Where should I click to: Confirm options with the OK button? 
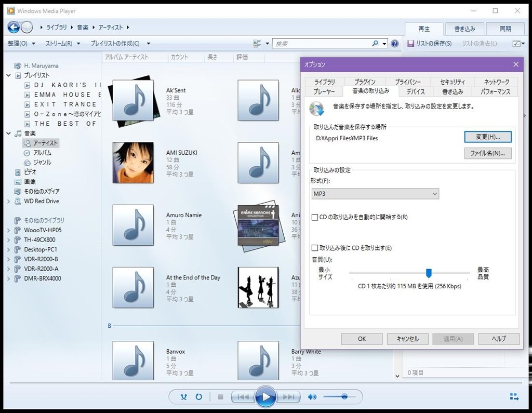362,339
